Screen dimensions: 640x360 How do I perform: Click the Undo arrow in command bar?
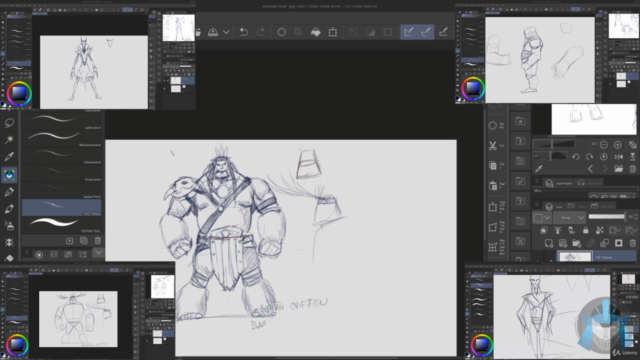[x=244, y=32]
